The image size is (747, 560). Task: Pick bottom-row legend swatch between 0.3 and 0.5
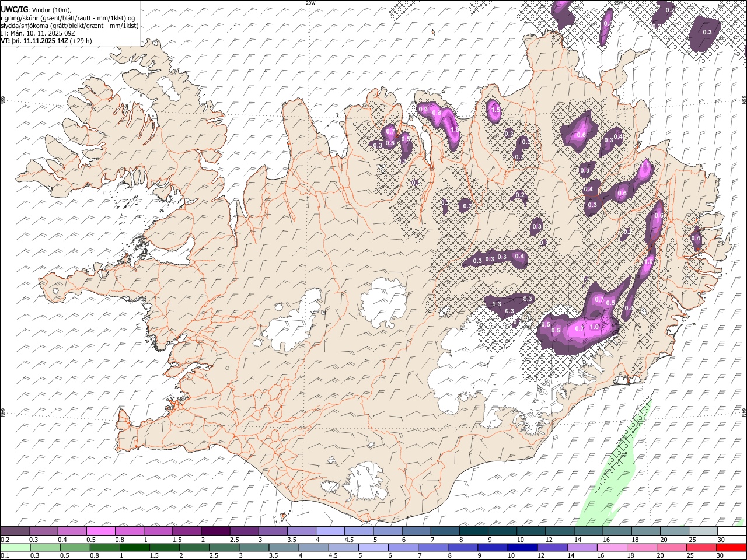pos(45,548)
